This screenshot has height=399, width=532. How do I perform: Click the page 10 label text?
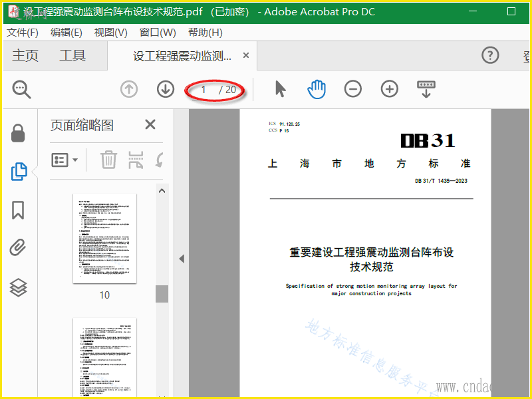[104, 295]
